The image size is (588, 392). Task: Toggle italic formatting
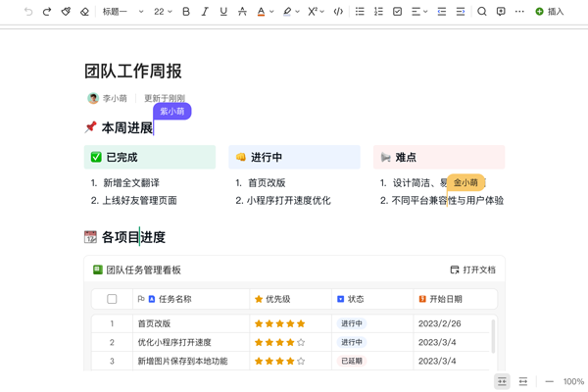(x=205, y=12)
